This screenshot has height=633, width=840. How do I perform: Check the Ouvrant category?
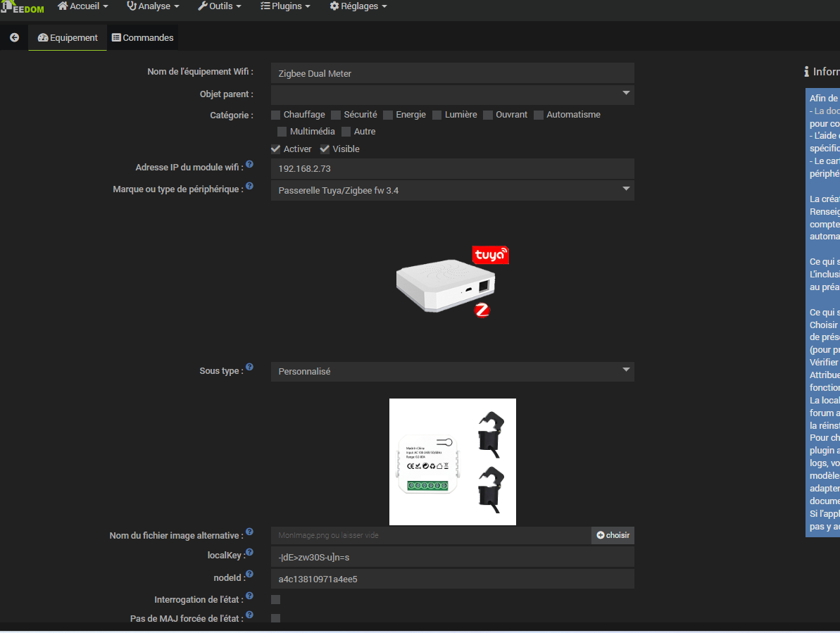coord(488,115)
